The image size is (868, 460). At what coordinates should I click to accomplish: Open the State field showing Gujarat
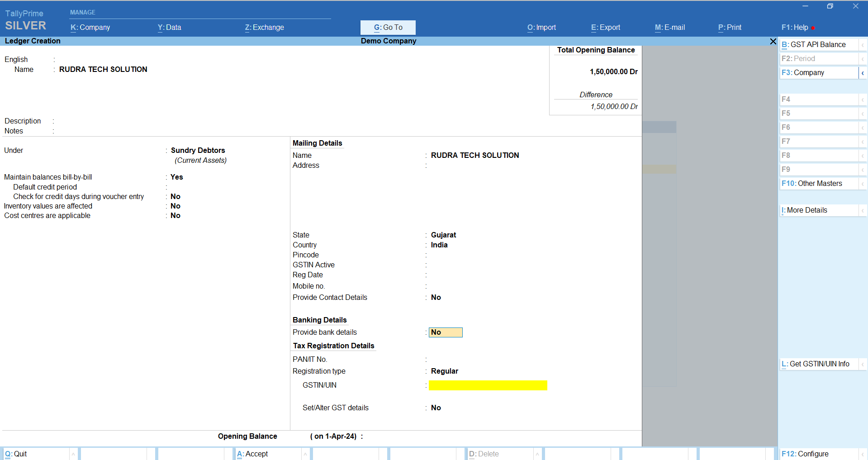click(443, 235)
